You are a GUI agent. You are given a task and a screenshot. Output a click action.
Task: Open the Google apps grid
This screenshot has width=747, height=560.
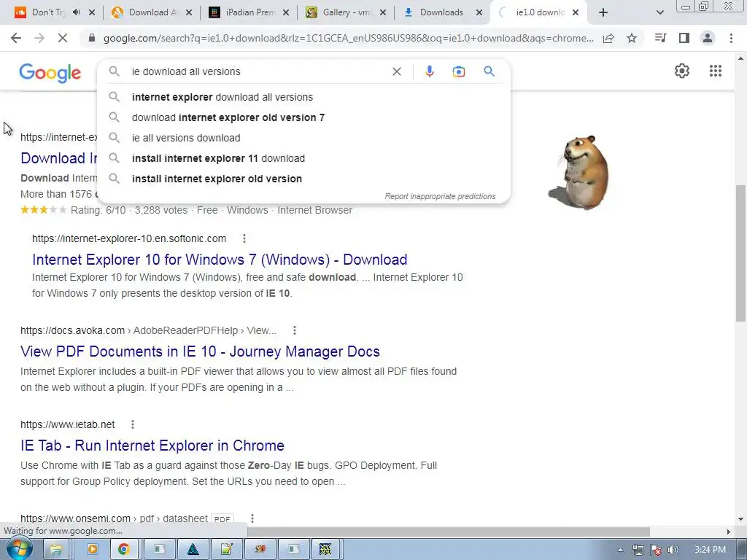(x=715, y=71)
